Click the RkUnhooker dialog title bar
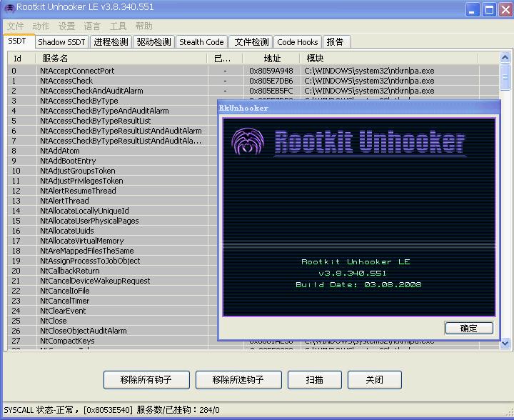514x420 pixels. tap(358, 108)
